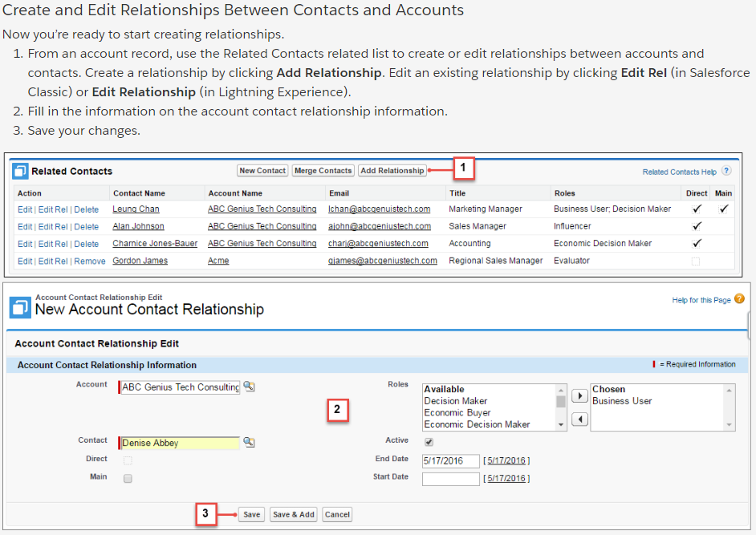Toggle the Direct checkbox for Gordon James
The width and height of the screenshot is (756, 535).
[696, 261]
